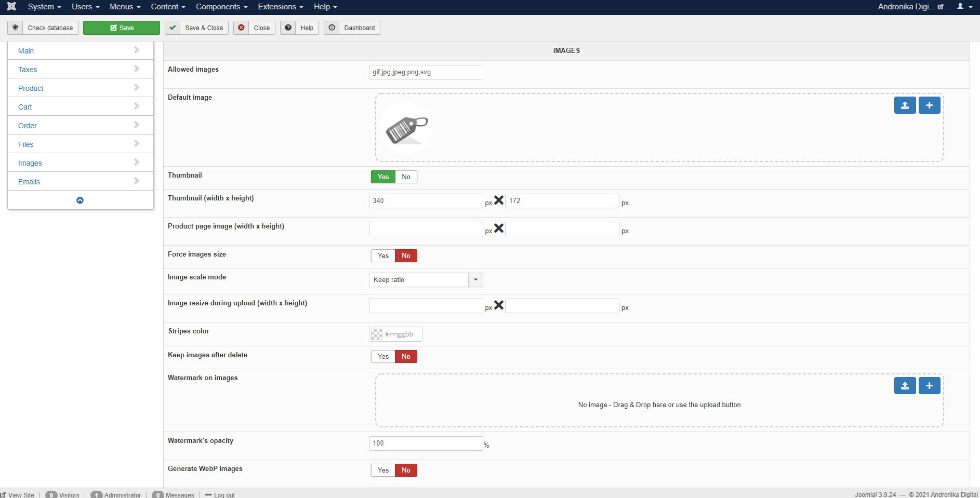Image resolution: width=980 pixels, height=498 pixels.
Task: Set Generate WebP images to No
Action: 406,470
